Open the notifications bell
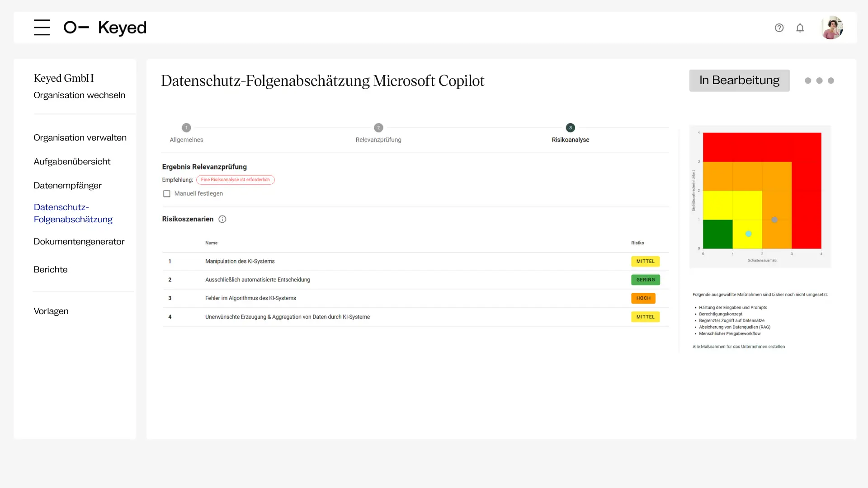 tap(800, 28)
